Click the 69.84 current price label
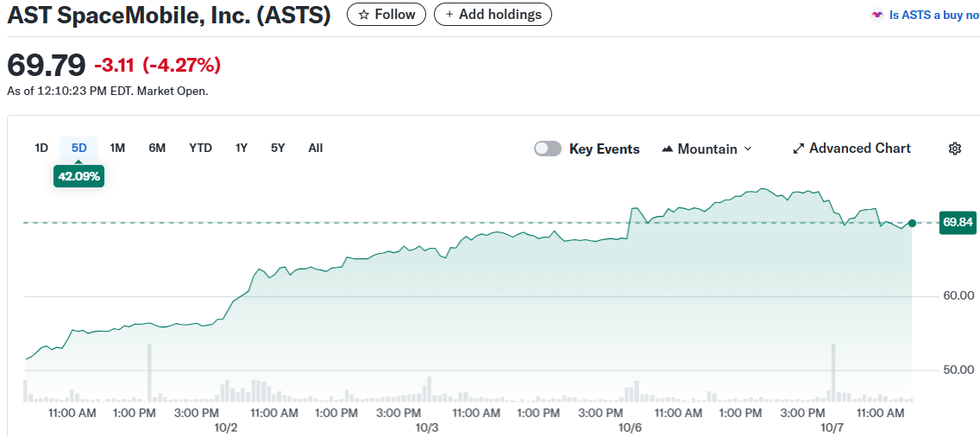The width and height of the screenshot is (980, 437). point(958,222)
